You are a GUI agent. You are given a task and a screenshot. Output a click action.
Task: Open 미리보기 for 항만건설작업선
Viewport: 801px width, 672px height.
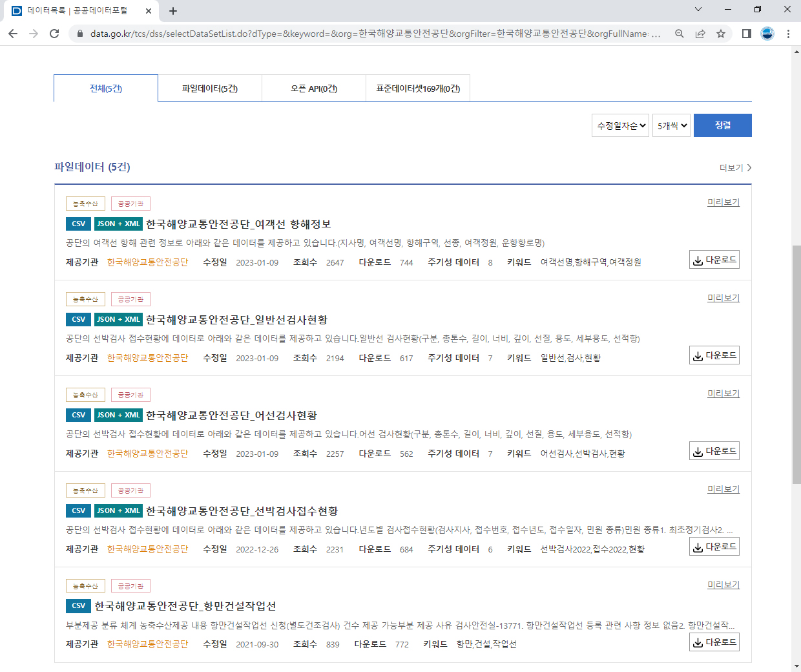click(723, 585)
